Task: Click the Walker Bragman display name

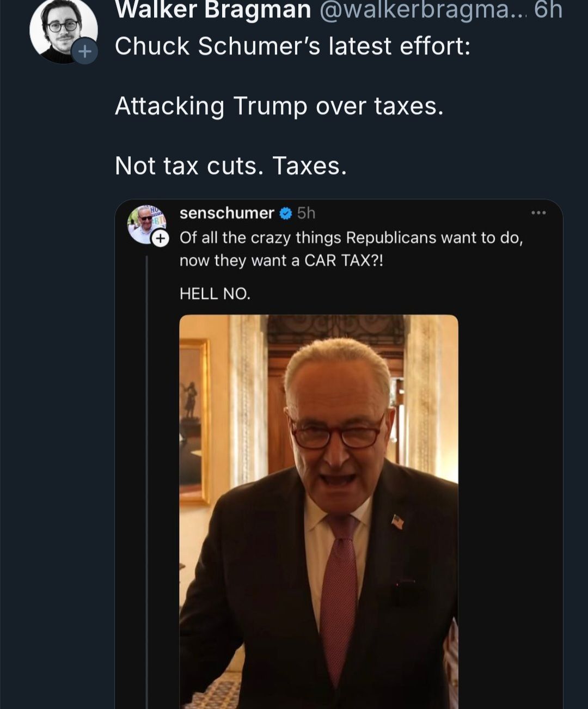Action: 213,10
